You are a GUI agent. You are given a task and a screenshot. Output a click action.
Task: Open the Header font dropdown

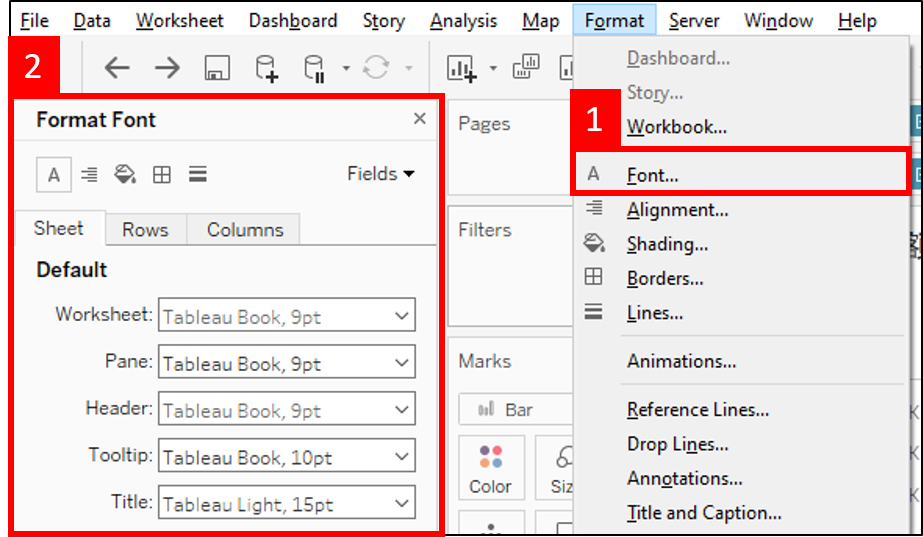(x=287, y=409)
